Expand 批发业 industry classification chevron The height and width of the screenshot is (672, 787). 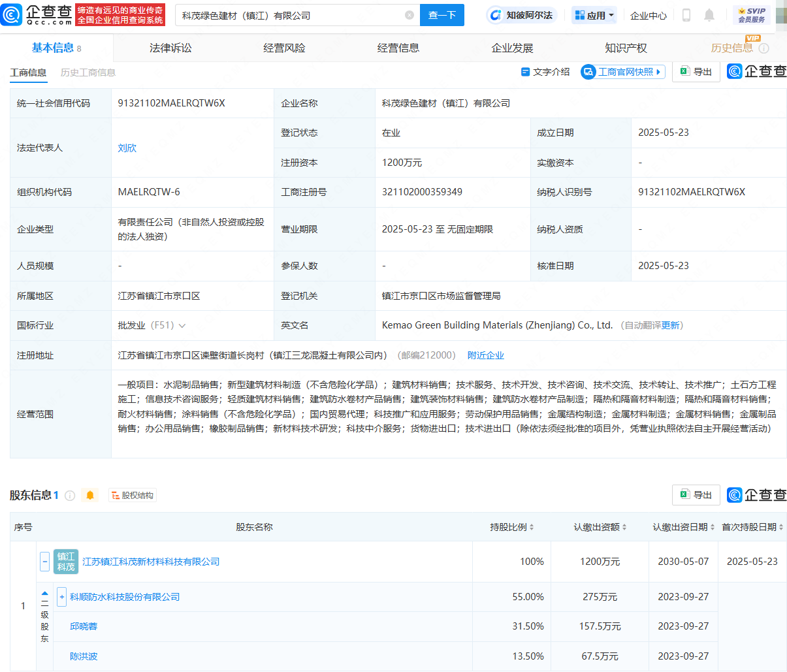tap(182, 326)
